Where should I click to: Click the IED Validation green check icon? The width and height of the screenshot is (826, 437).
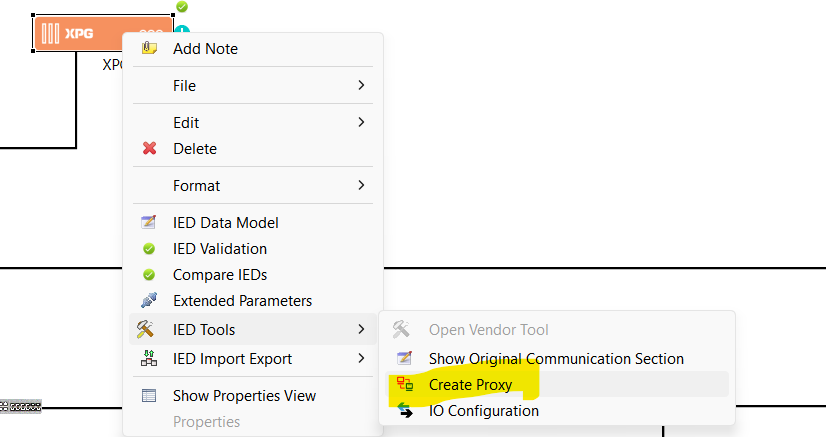(x=150, y=249)
